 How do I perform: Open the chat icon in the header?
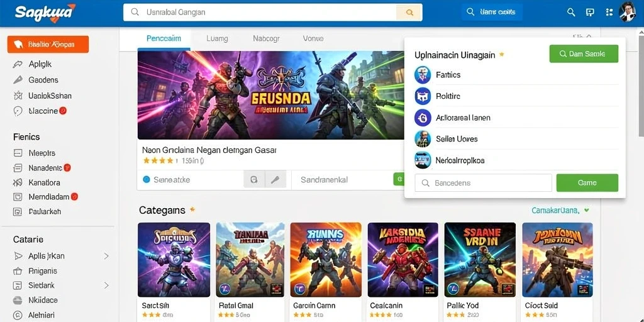[x=590, y=13]
